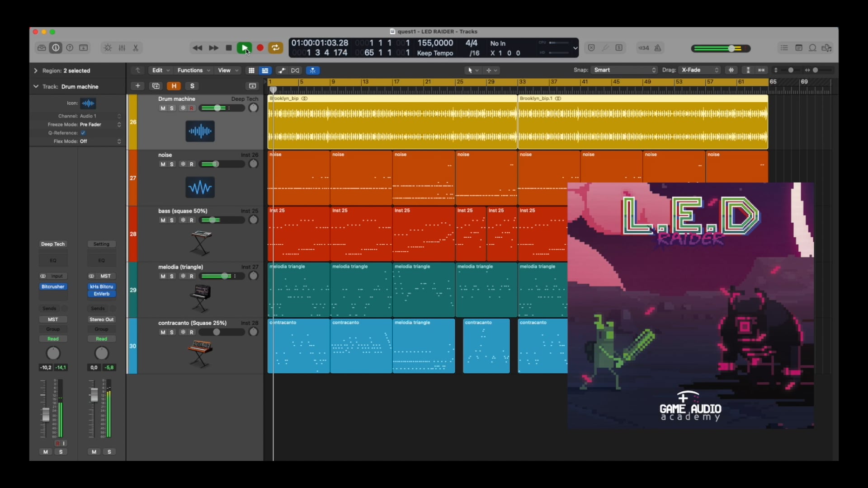Toggle the Cycle loop button

tap(275, 48)
